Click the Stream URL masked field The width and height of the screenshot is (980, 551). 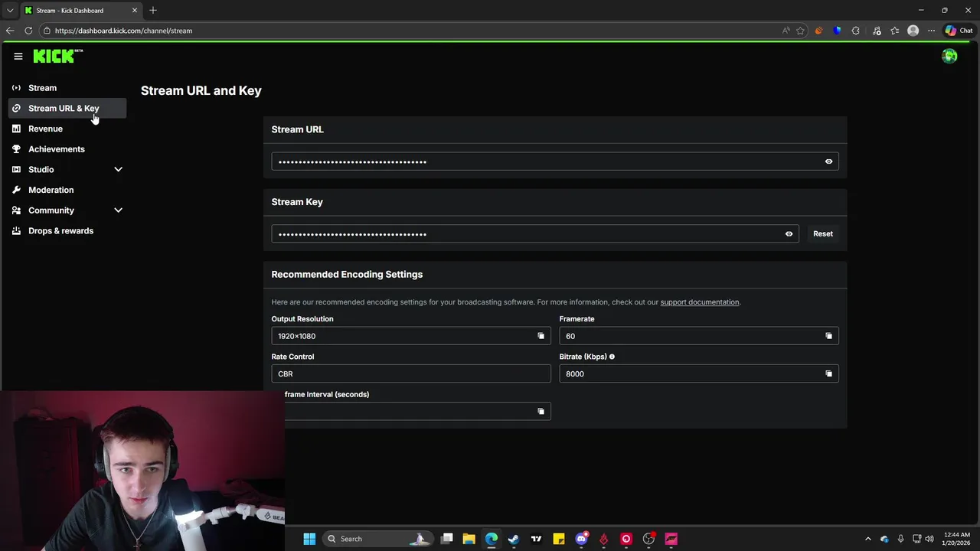point(555,161)
